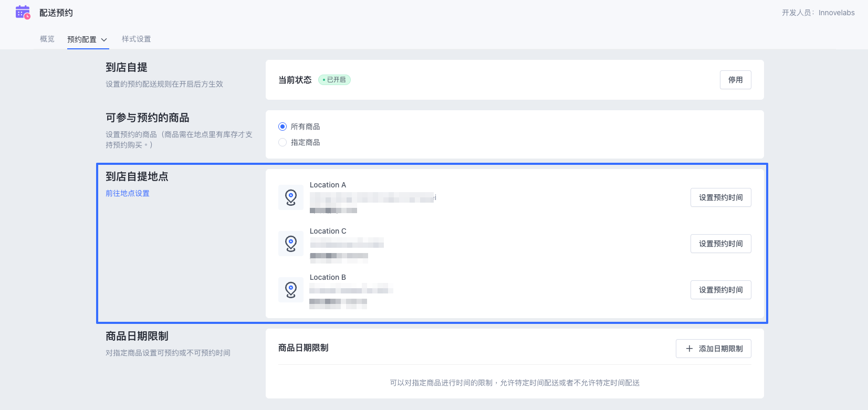
Task: Click the 配送预约 app title text
Action: pyautogui.click(x=56, y=13)
